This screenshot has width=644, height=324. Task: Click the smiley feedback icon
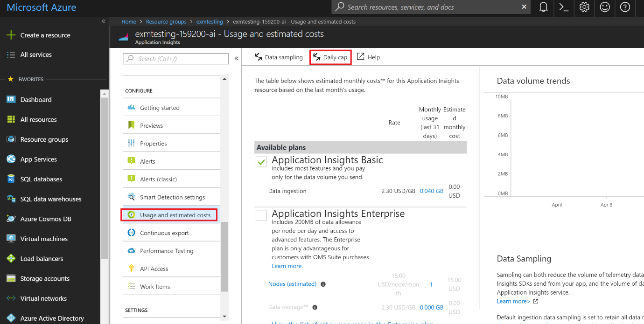[605, 7]
